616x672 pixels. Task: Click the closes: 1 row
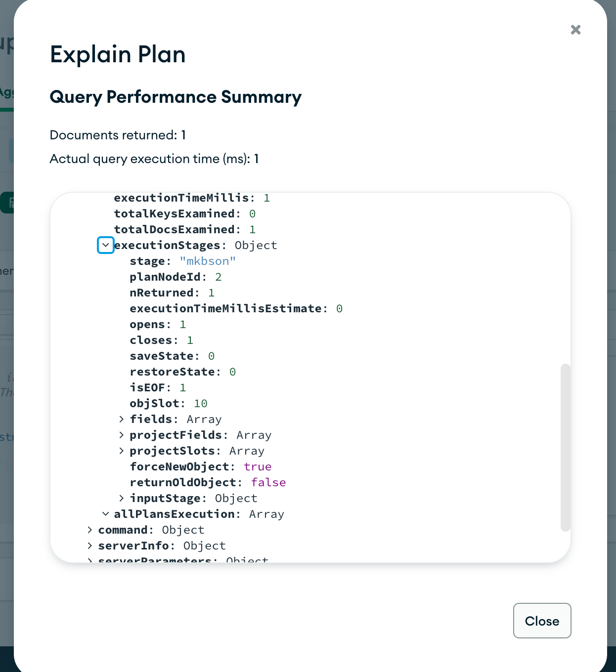162,340
